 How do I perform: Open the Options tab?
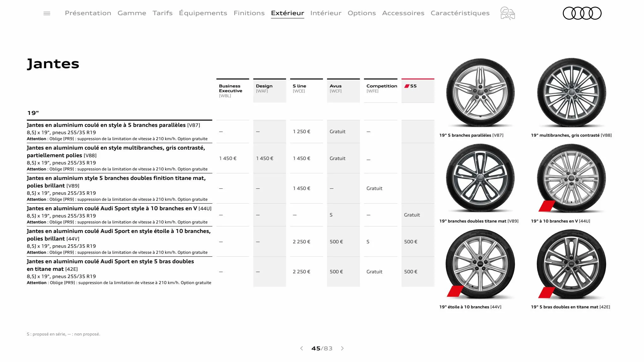coord(362,13)
